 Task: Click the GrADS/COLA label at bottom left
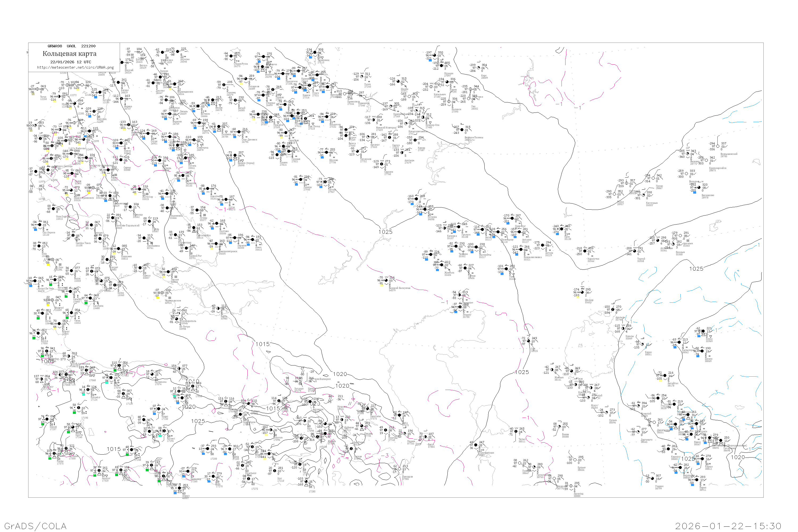[x=35, y=526]
